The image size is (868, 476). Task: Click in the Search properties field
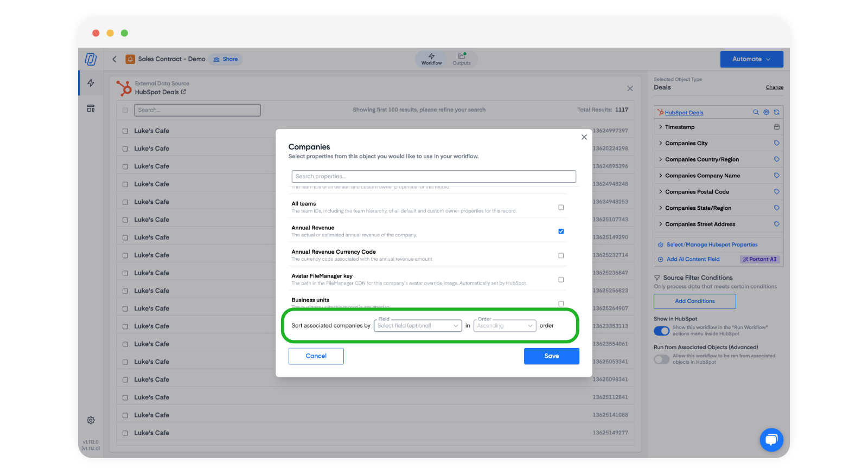pos(433,176)
